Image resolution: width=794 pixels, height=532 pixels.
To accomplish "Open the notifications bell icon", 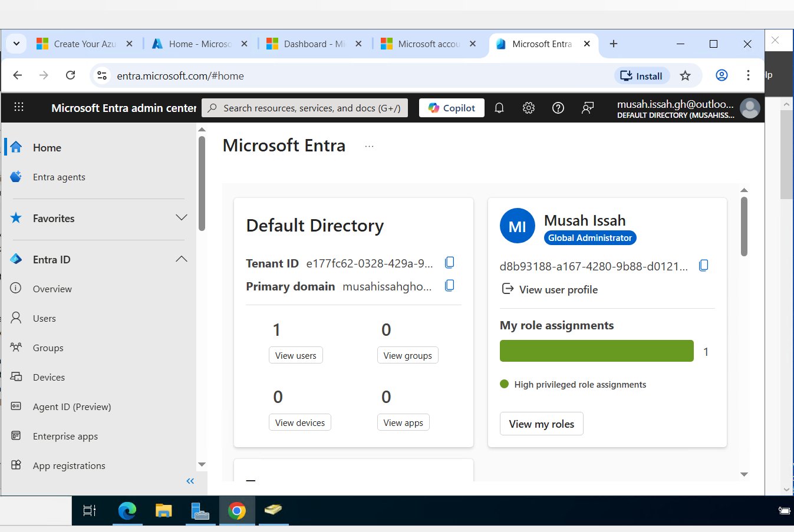I will click(x=499, y=108).
